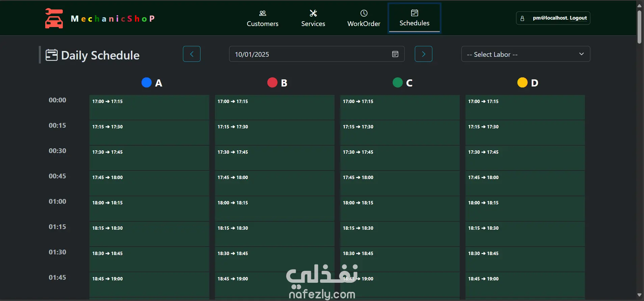Open the WorkOrder navigation tab
The image size is (644, 301).
click(364, 18)
